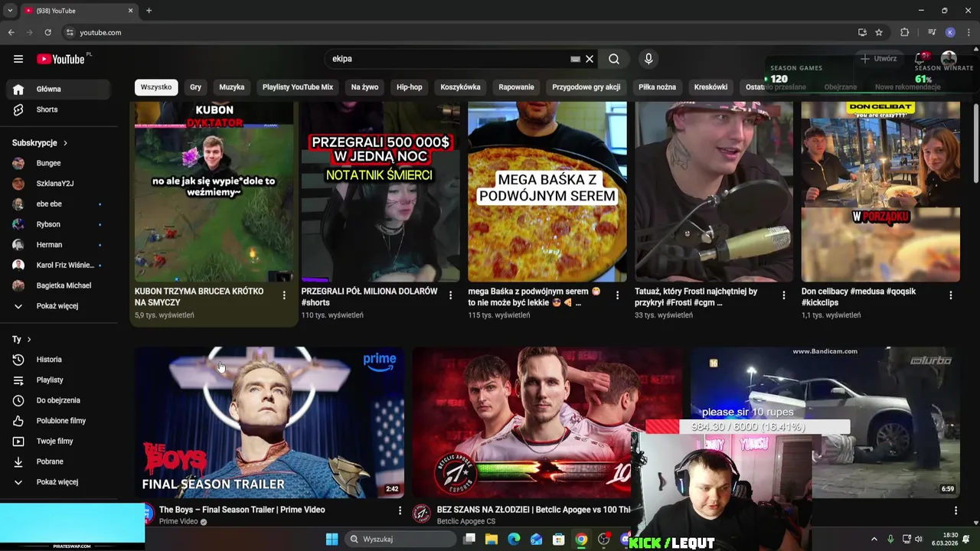Image resolution: width=980 pixels, height=551 pixels.
Task: Open a new Chrome tab
Action: pos(149,11)
